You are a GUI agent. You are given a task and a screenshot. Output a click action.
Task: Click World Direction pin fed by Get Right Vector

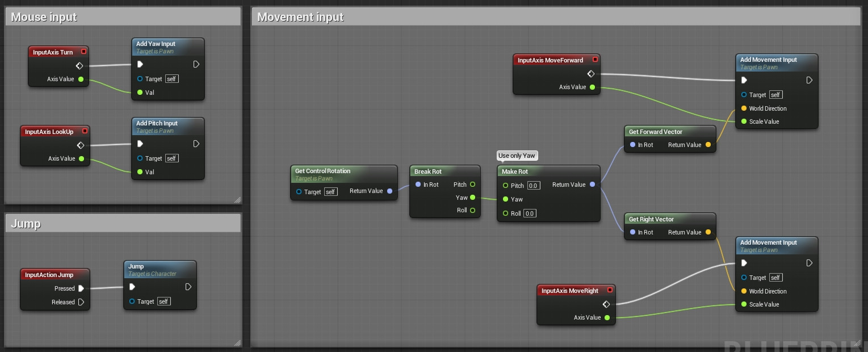[x=744, y=291]
